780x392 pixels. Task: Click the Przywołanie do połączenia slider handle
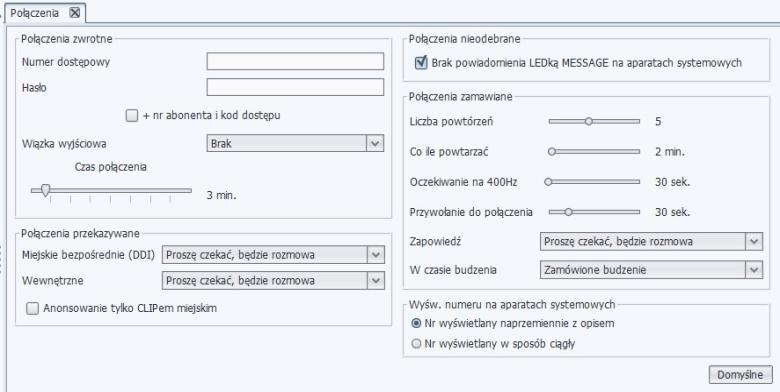point(568,212)
